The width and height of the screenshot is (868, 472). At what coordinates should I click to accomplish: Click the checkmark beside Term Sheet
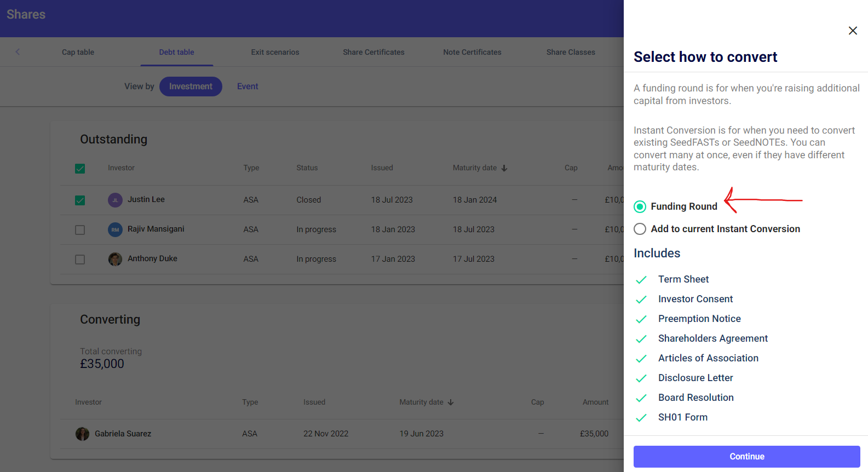point(641,280)
